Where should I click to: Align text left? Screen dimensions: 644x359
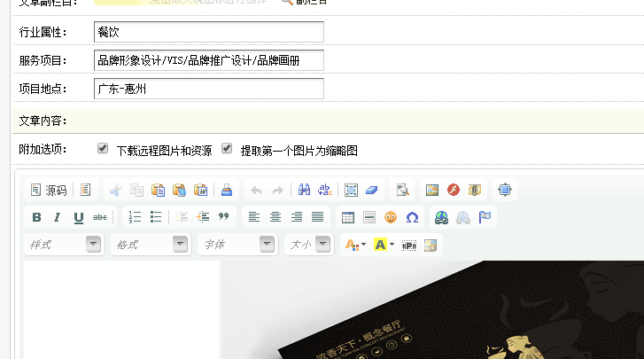[x=254, y=217]
